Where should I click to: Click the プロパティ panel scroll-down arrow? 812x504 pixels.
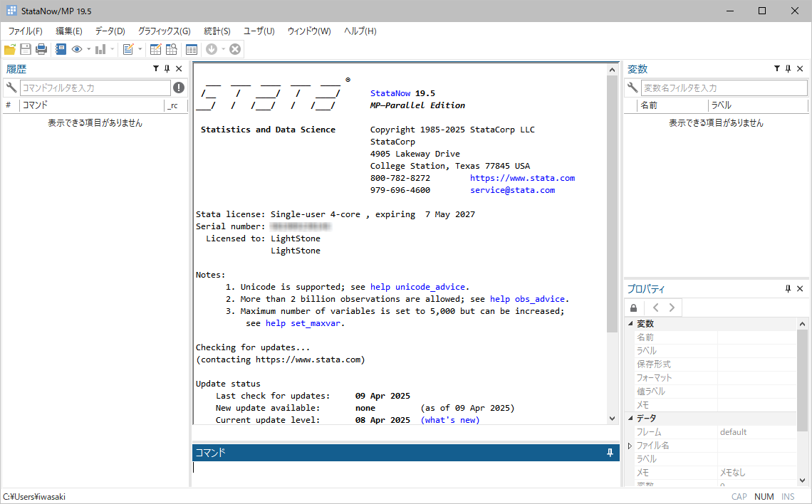point(802,481)
